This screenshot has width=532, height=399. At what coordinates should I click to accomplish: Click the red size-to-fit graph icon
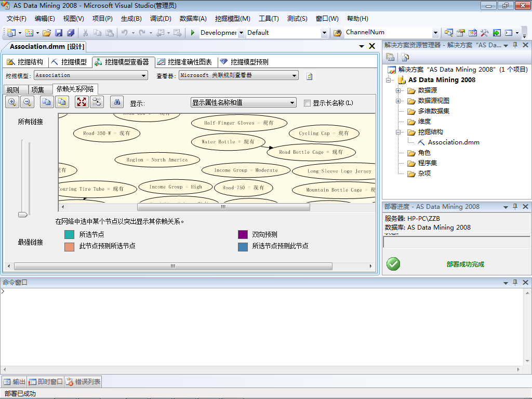pyautogui.click(x=82, y=102)
